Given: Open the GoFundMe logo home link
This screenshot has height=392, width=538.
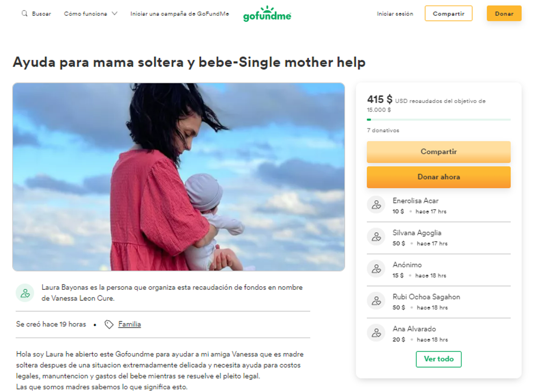Looking at the screenshot, I should (267, 14).
